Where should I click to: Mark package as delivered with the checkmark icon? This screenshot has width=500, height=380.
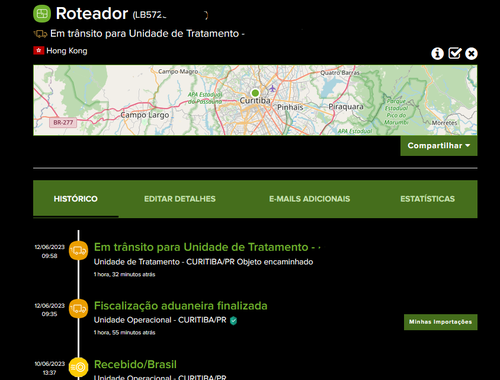455,53
